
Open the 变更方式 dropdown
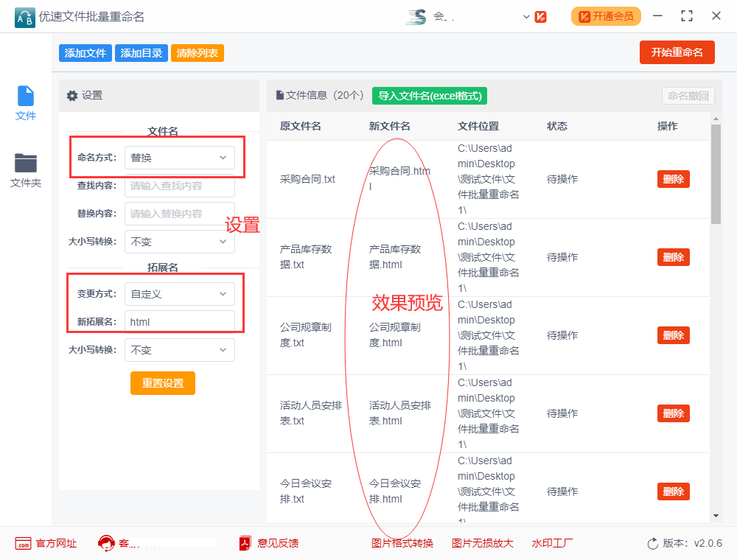point(180,294)
